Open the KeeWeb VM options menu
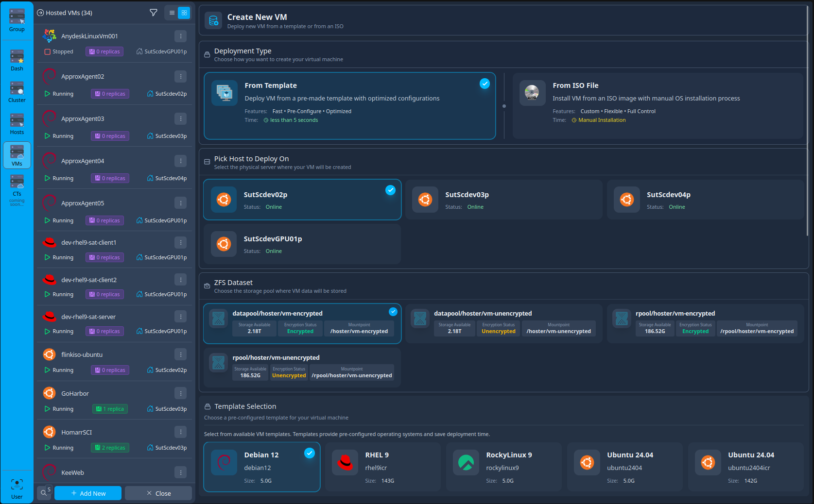Screen dimensions: 814x504 point(180,472)
